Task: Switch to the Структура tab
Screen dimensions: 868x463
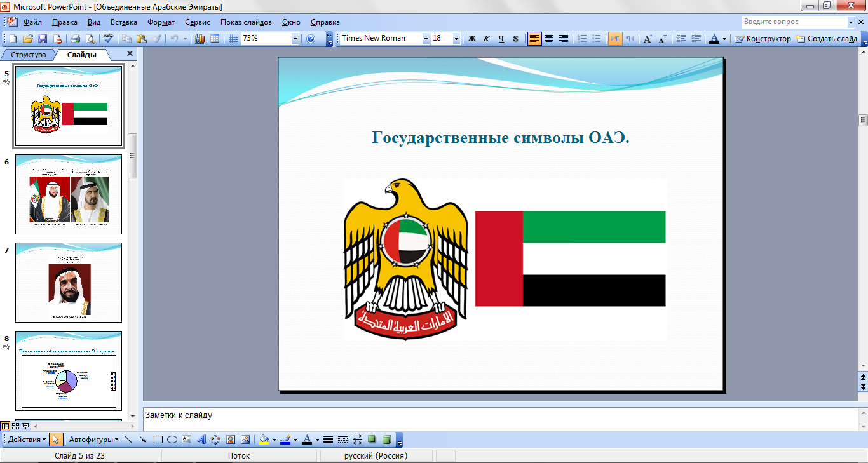Action: [29, 55]
